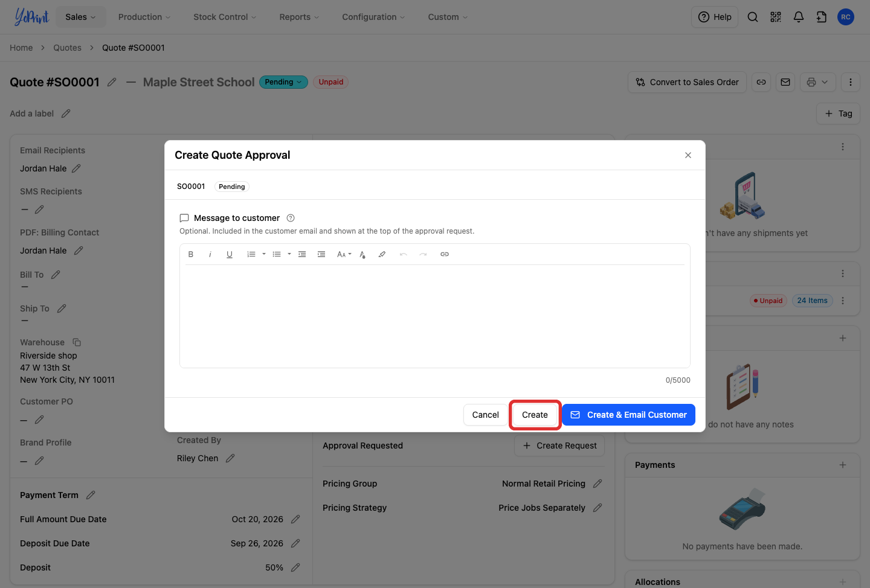The height and width of the screenshot is (588, 870).
Task: Open the notifications bell
Action: tap(799, 17)
